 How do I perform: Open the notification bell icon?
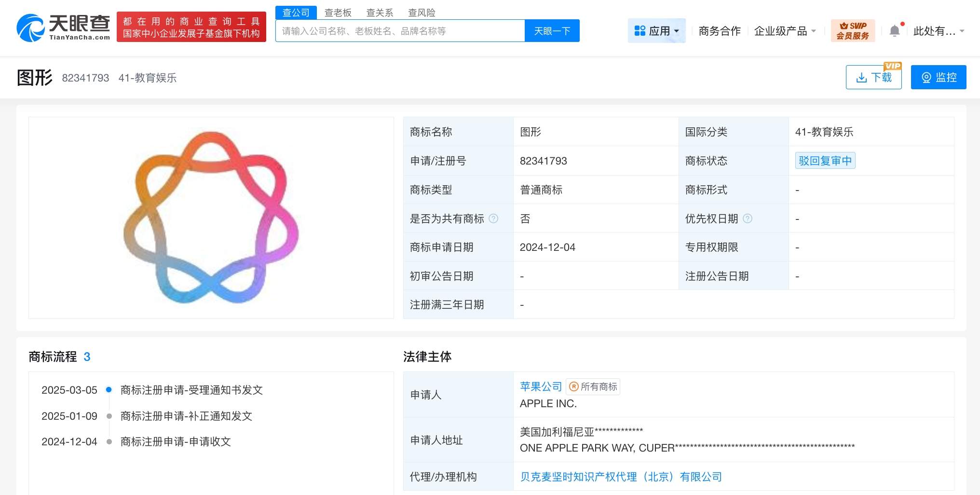(x=895, y=31)
